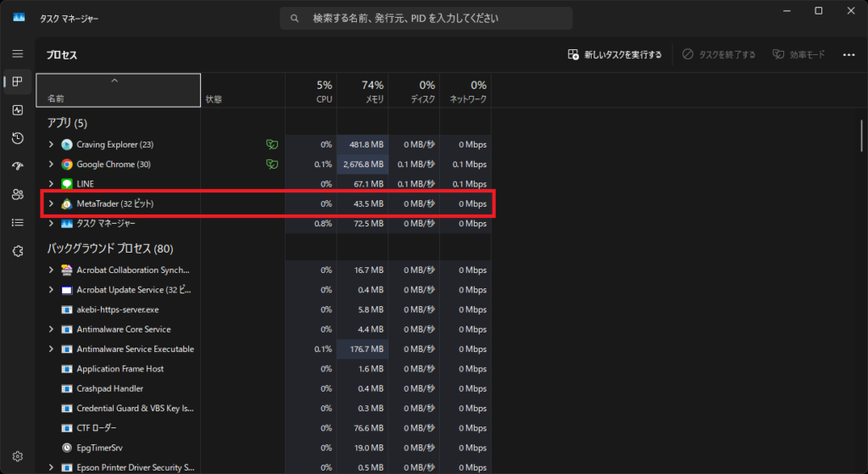The height and width of the screenshot is (474, 868).
Task: Sort by the 状態 column header
Action: (x=243, y=90)
